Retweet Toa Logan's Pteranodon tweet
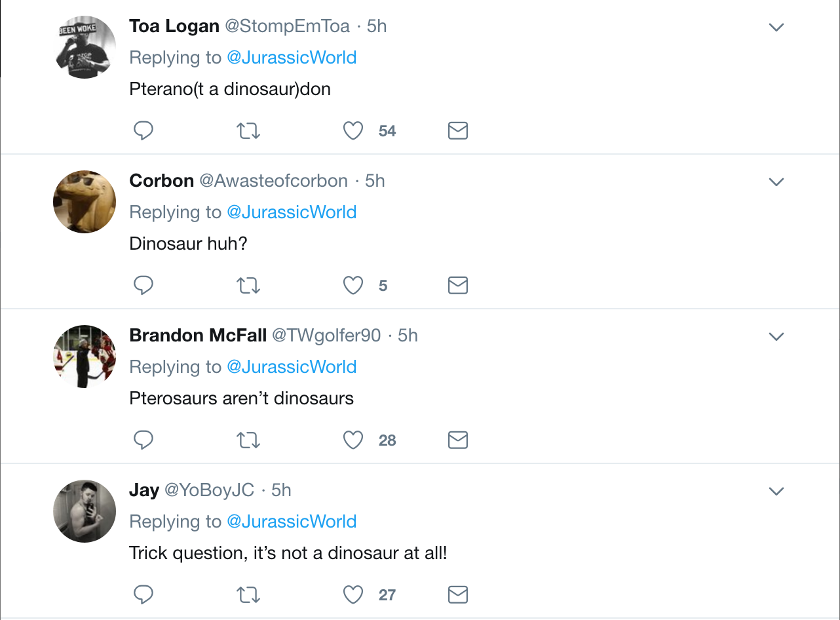The width and height of the screenshot is (840, 620). (248, 131)
